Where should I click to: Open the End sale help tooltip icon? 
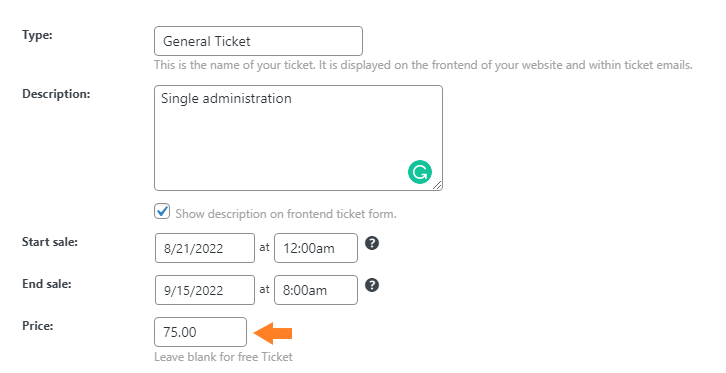click(372, 285)
